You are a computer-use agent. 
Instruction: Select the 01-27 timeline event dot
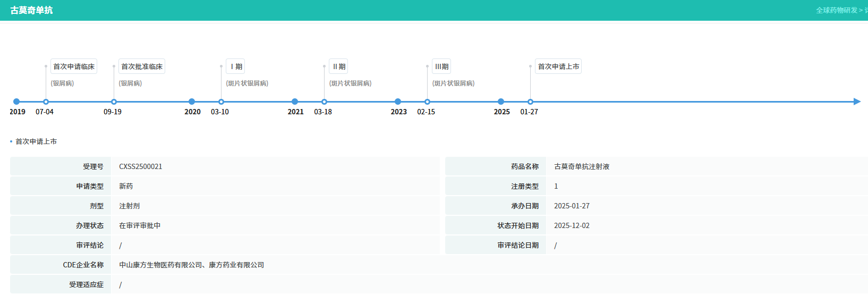point(530,102)
